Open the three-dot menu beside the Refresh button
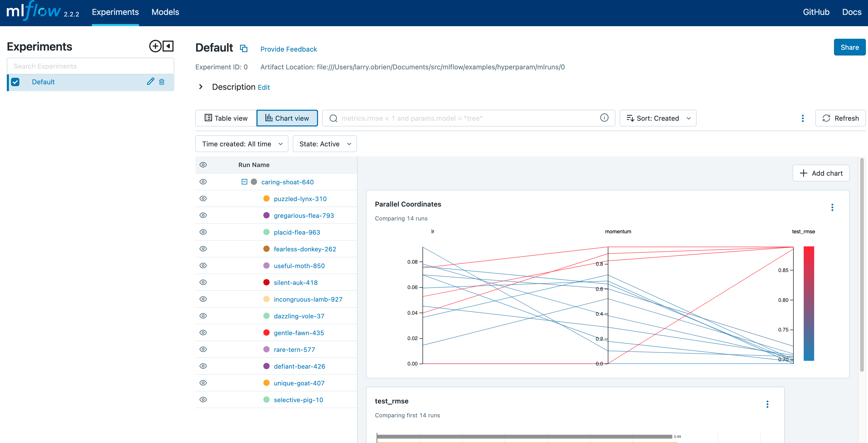Screen dimensions: 868x443 803,118
